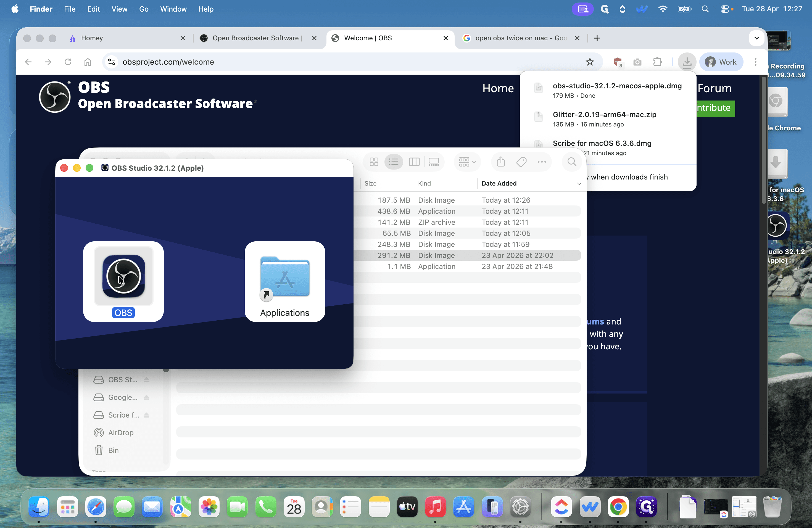
Task: Expand Chrome tab search chevron
Action: [x=756, y=38]
